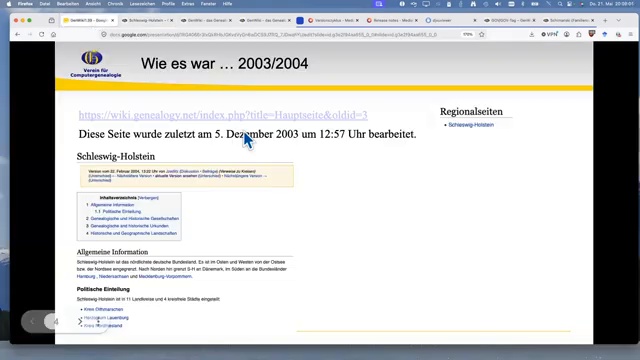Screen dimensions: 640x360
Task: Click the Bluetooth icon in menu bar
Action: pos(522,4)
